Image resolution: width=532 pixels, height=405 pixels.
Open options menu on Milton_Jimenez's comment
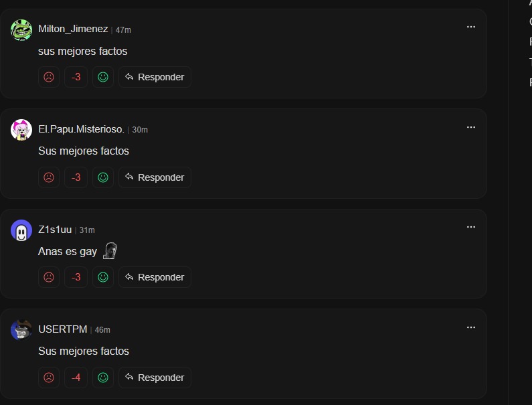coord(471,27)
